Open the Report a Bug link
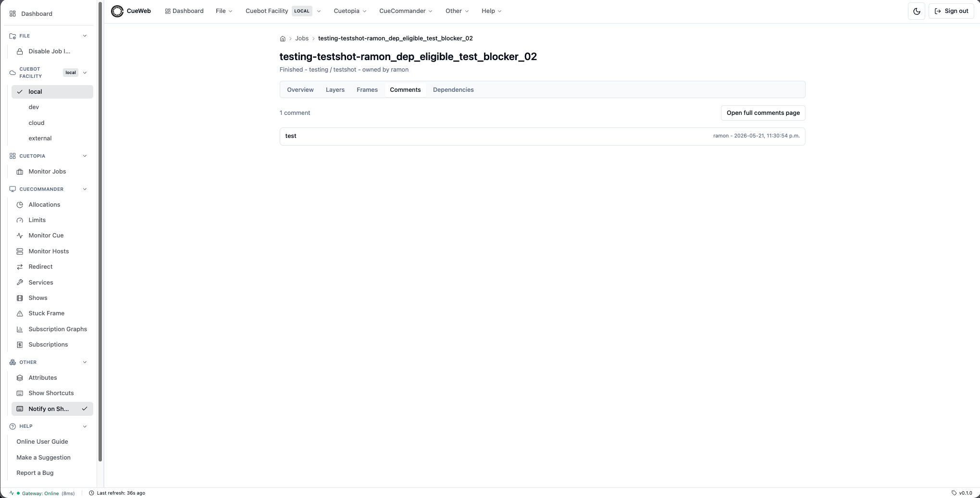Image resolution: width=980 pixels, height=498 pixels. [35, 473]
